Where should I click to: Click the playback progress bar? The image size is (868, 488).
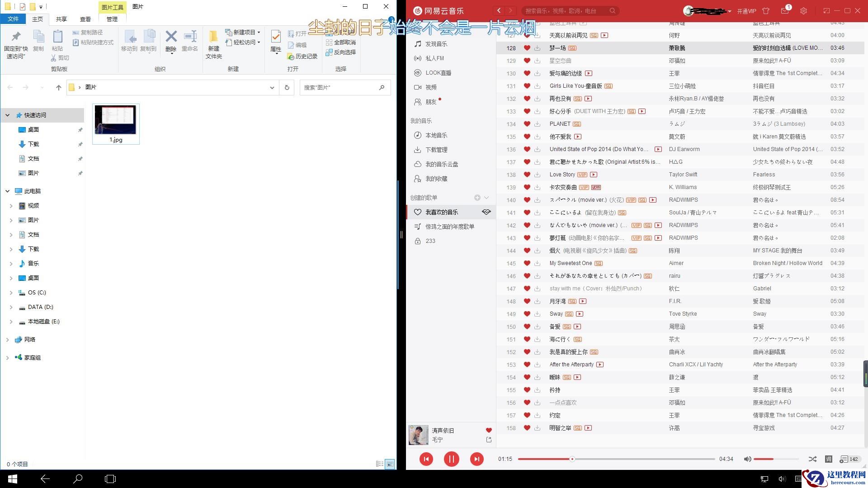[x=616, y=459]
